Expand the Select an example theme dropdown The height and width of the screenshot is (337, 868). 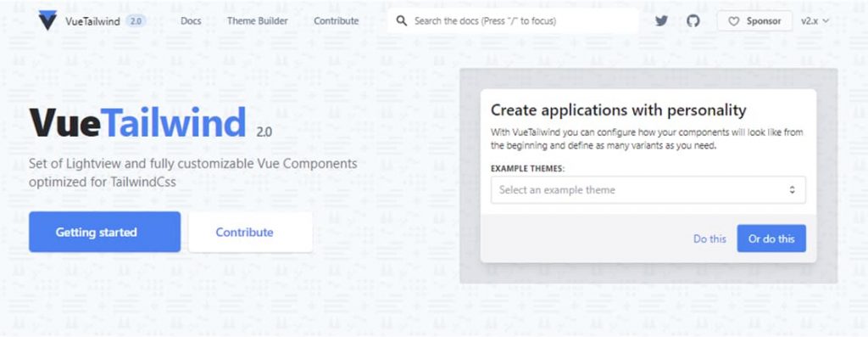(648, 190)
